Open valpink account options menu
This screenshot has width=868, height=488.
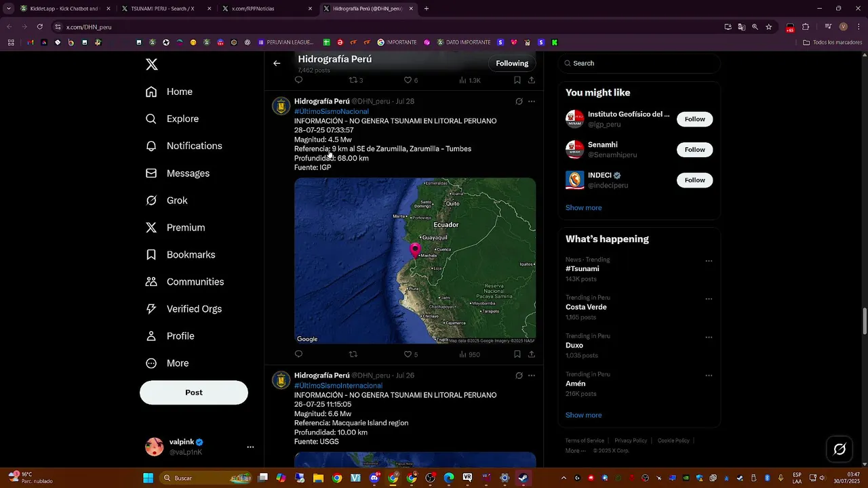[250, 447]
